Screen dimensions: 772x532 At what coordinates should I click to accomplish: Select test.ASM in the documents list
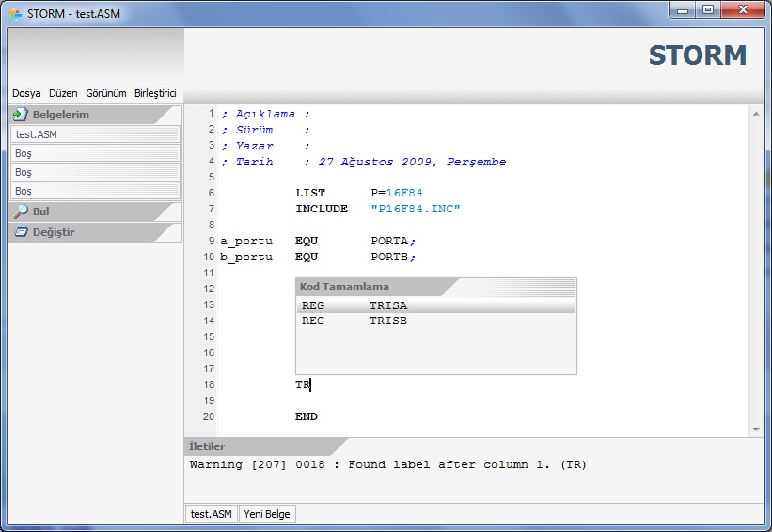click(x=94, y=134)
